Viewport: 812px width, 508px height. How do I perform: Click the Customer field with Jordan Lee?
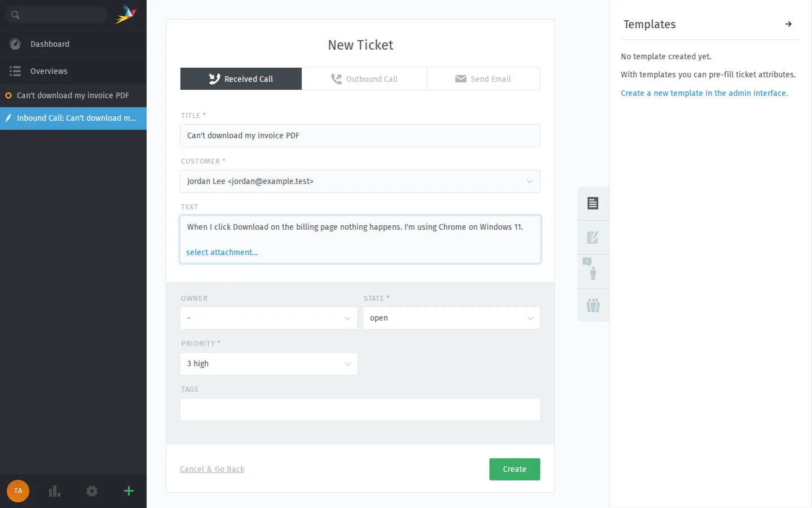click(x=360, y=181)
